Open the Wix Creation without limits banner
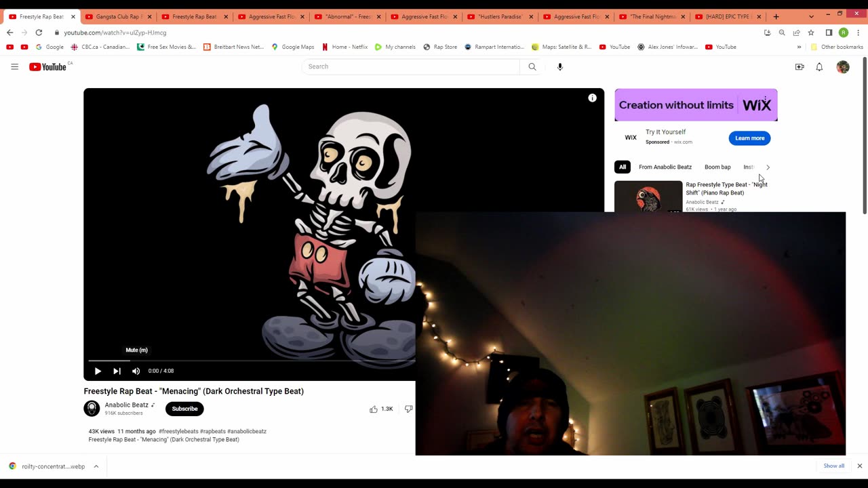 click(696, 105)
